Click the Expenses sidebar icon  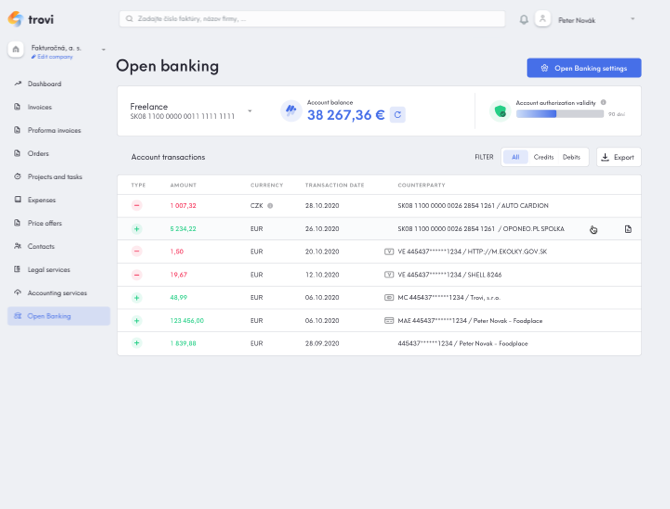pyautogui.click(x=18, y=199)
